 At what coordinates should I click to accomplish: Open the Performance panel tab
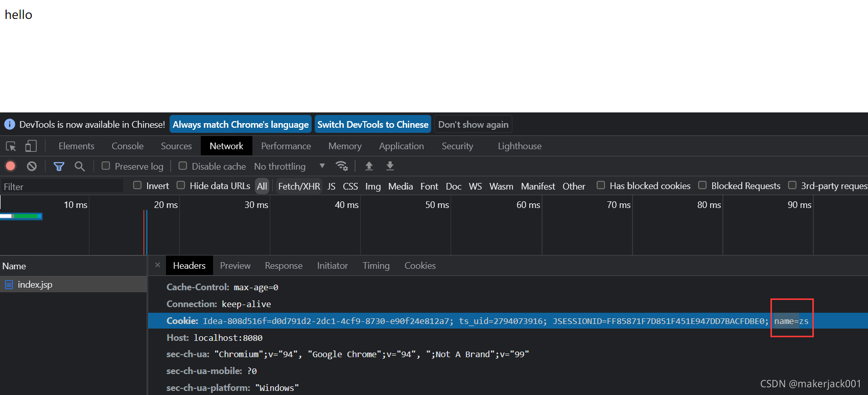[x=286, y=146]
